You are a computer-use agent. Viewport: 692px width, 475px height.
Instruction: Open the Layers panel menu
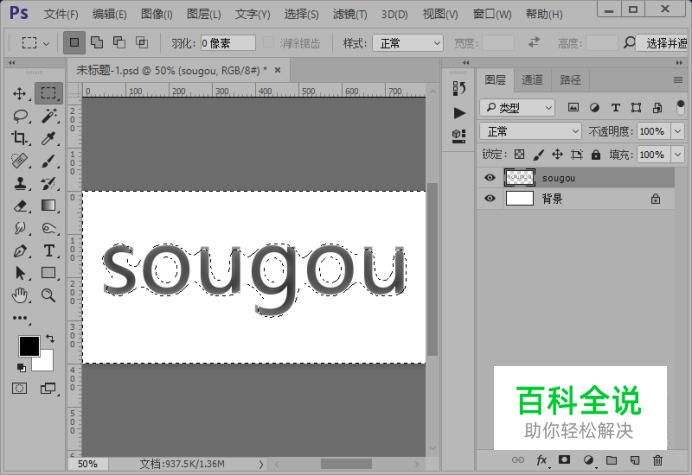[678, 80]
